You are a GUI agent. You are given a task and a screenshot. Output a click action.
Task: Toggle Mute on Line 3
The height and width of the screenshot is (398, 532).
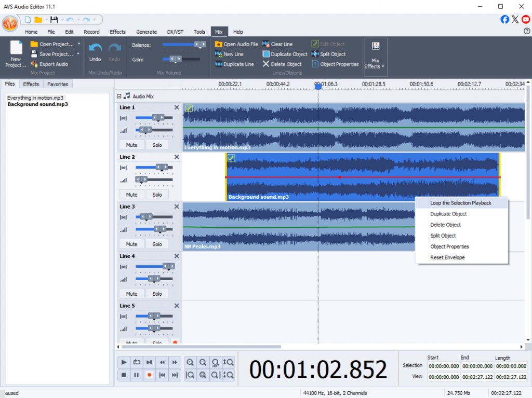click(131, 244)
